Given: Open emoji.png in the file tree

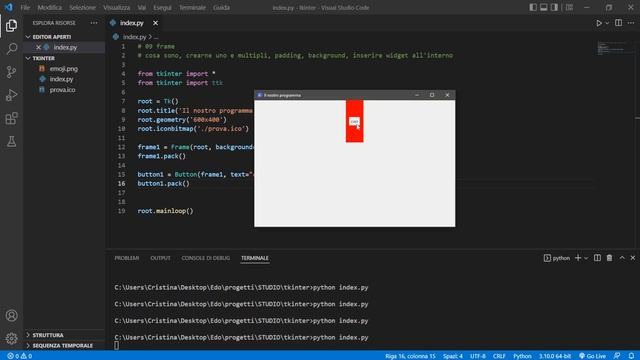Looking at the screenshot, I should coord(63,69).
